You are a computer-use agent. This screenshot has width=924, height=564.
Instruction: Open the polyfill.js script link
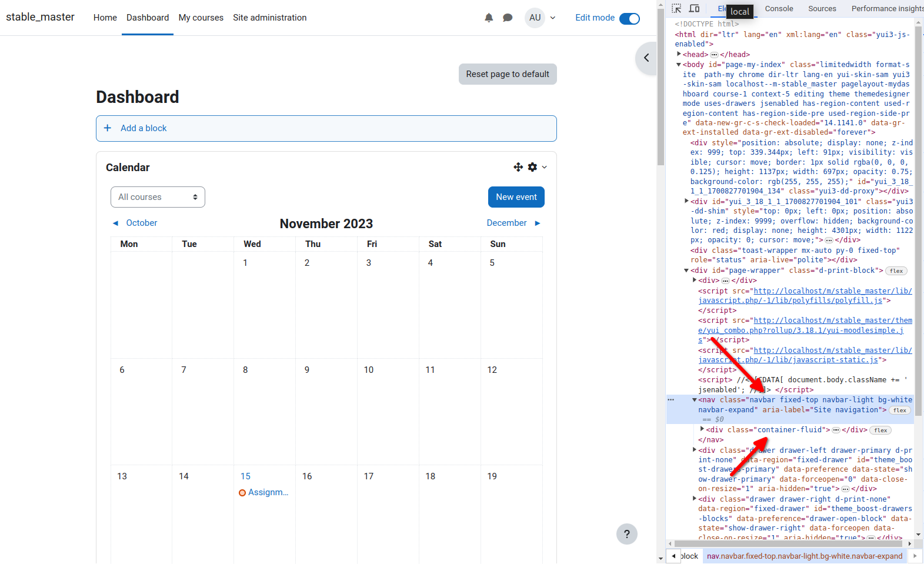pos(805,296)
